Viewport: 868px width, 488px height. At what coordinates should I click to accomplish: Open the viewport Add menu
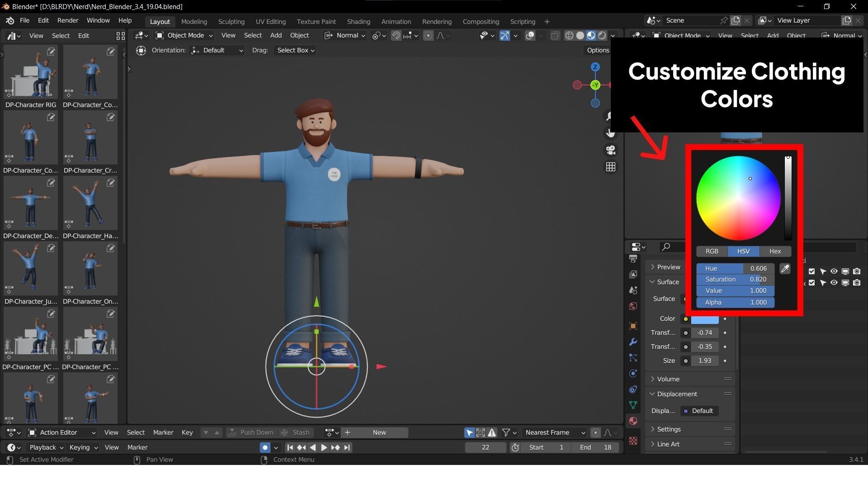(276, 36)
